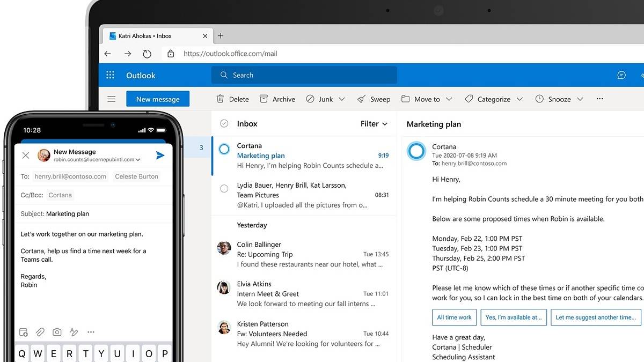Reload the Outlook page
This screenshot has width=644, height=362.
(147, 54)
